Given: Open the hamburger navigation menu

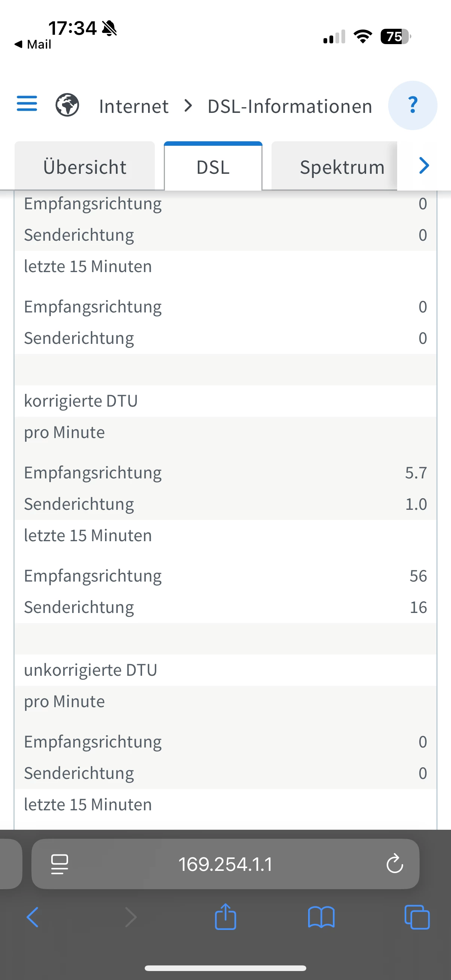Looking at the screenshot, I should [x=27, y=104].
